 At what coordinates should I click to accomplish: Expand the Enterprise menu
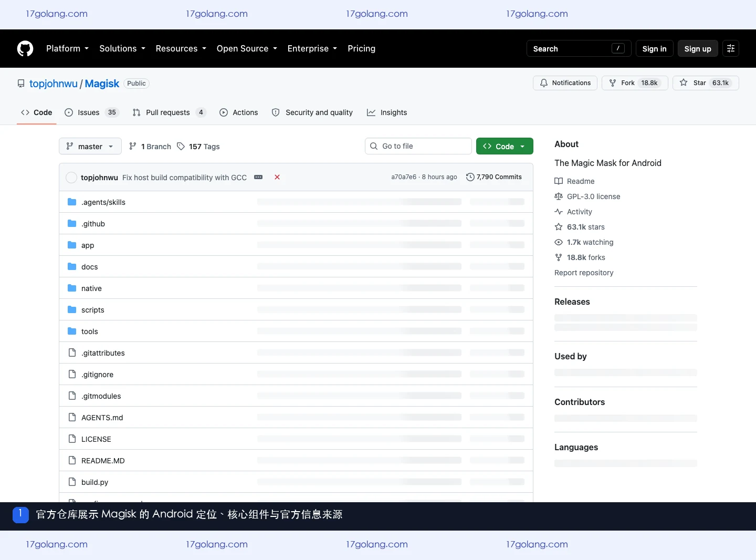tap(312, 48)
